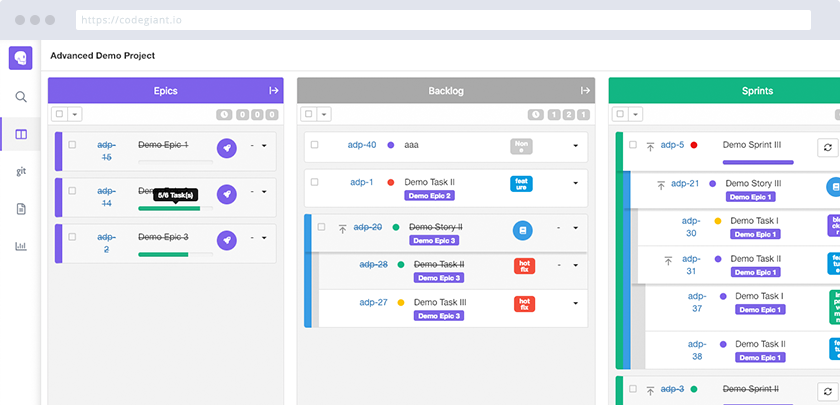Image resolution: width=840 pixels, height=405 pixels.
Task: Click the progress bar of Demo Epic 1
Action: (x=176, y=162)
